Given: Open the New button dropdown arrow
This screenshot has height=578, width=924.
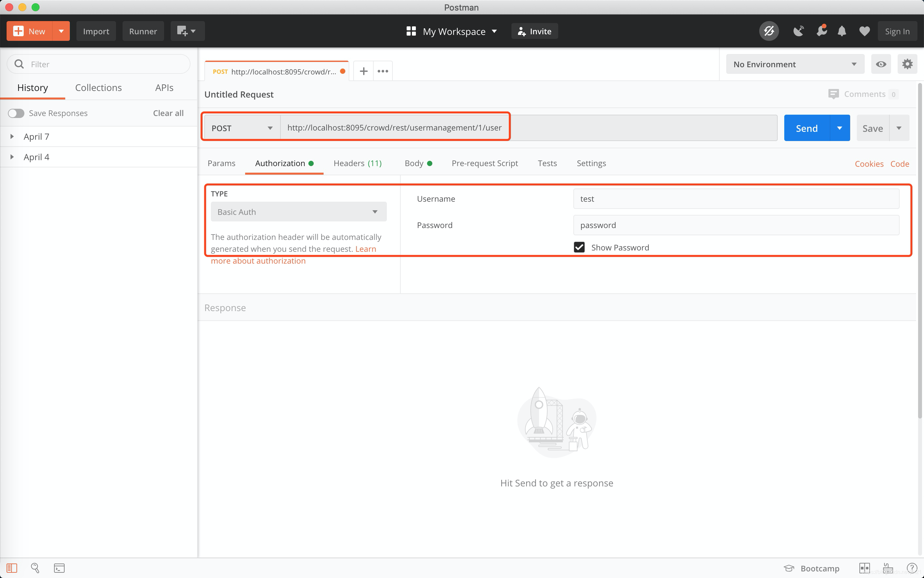Looking at the screenshot, I should point(61,31).
